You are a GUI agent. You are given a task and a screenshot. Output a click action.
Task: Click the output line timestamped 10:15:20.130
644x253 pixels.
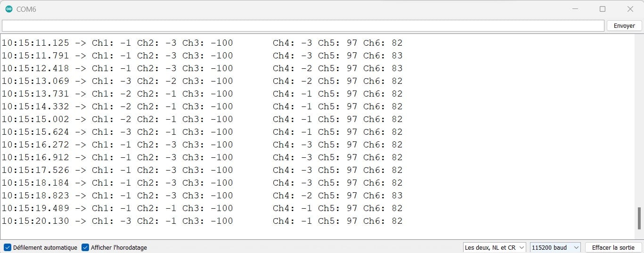pos(202,221)
